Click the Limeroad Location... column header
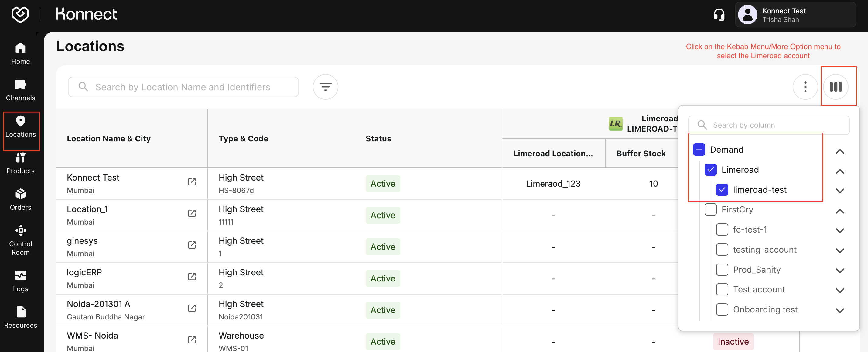The height and width of the screenshot is (352, 868). [553, 154]
